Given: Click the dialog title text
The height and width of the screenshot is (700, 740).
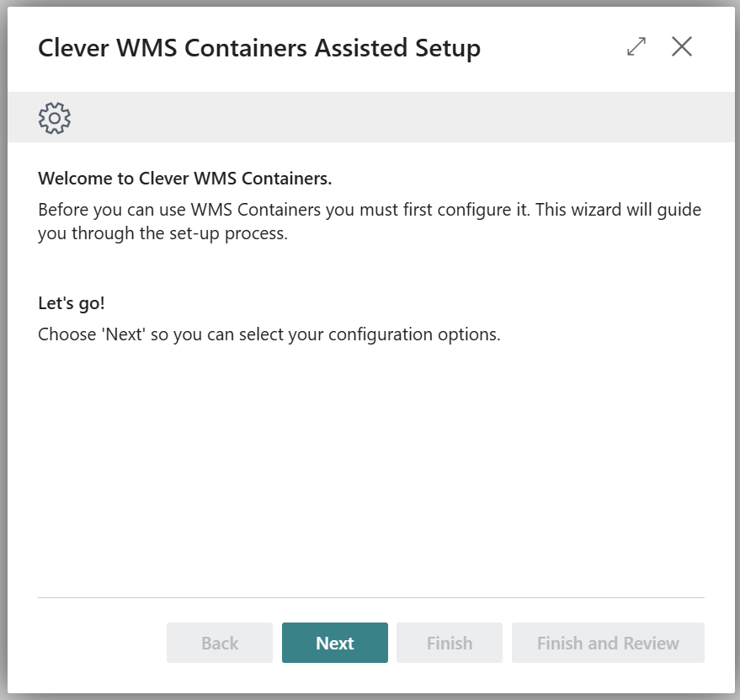Looking at the screenshot, I should (259, 48).
